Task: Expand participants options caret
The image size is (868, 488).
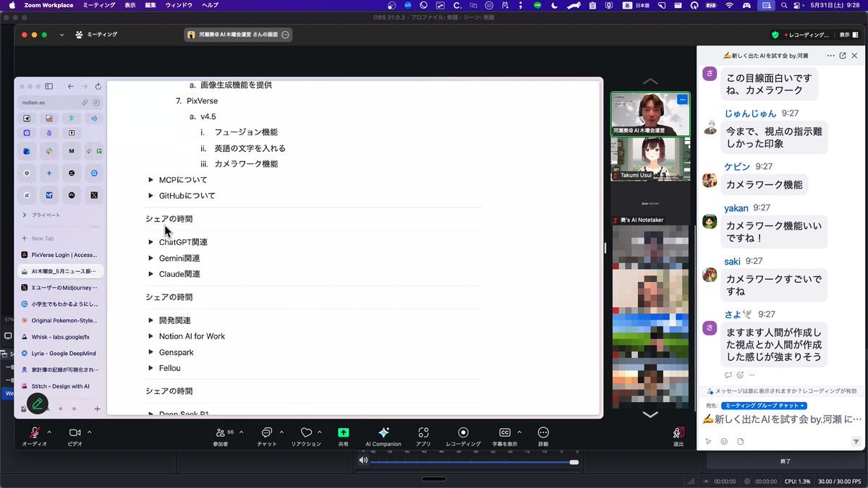Action: pyautogui.click(x=241, y=432)
